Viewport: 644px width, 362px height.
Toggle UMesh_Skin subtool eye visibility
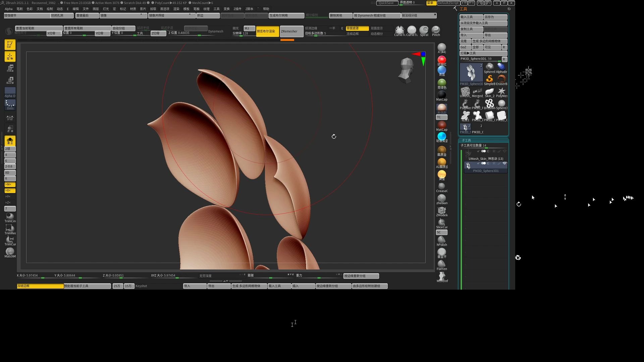(504, 151)
